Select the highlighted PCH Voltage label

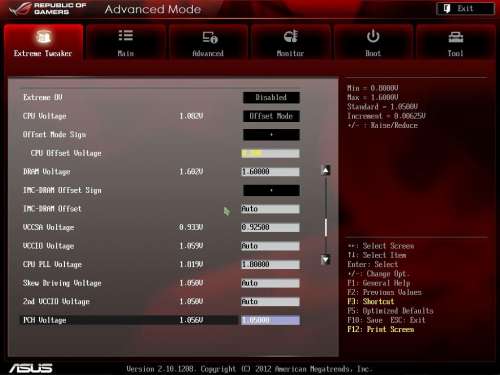click(45, 320)
